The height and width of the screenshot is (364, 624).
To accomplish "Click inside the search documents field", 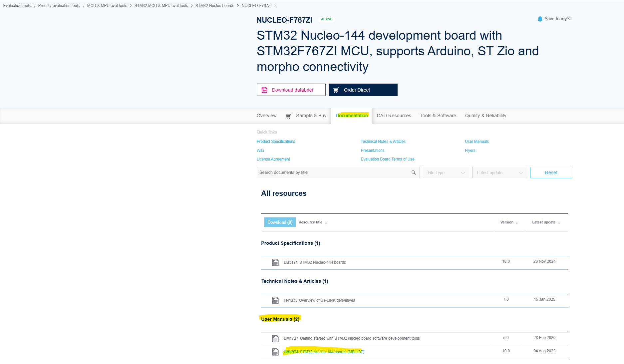I will tap(333, 173).
